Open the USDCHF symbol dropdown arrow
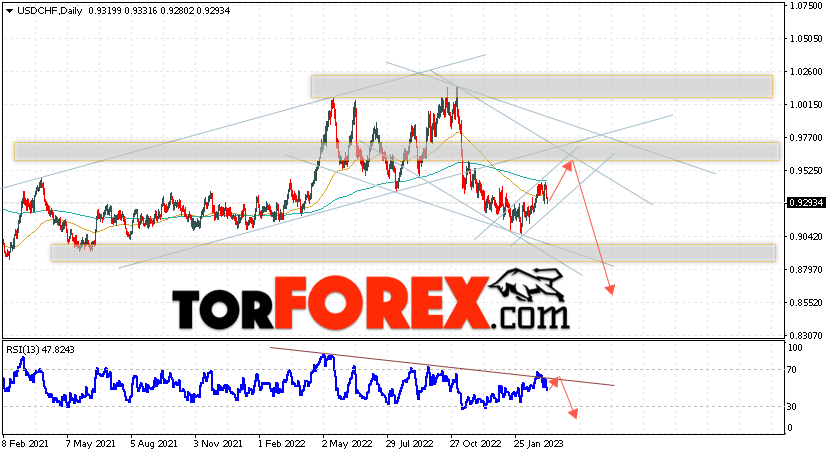The width and height of the screenshot is (830, 455). pyautogui.click(x=9, y=11)
